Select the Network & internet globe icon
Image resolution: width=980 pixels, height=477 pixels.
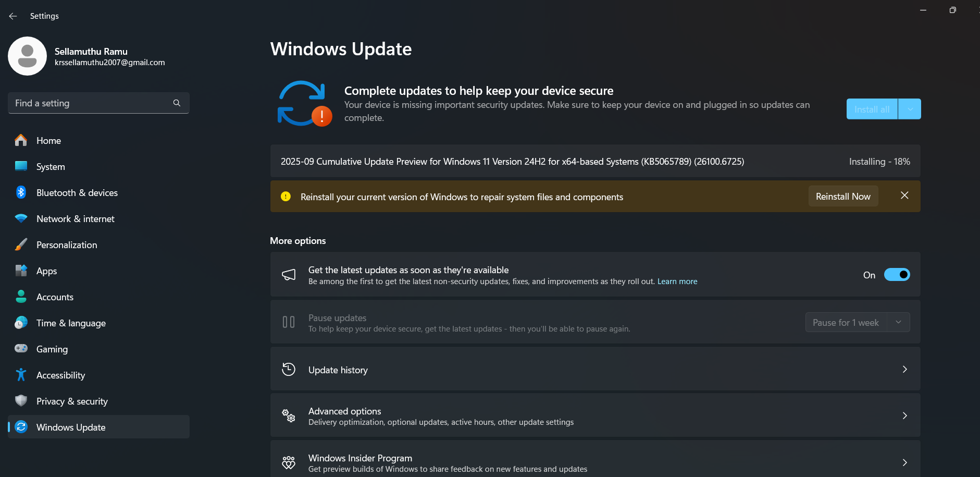tap(21, 218)
